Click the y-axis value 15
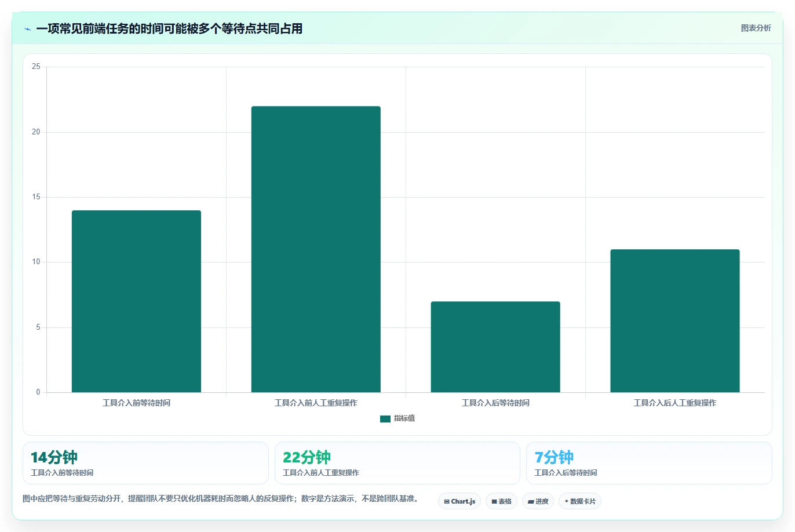The image size is (795, 532). click(x=36, y=197)
